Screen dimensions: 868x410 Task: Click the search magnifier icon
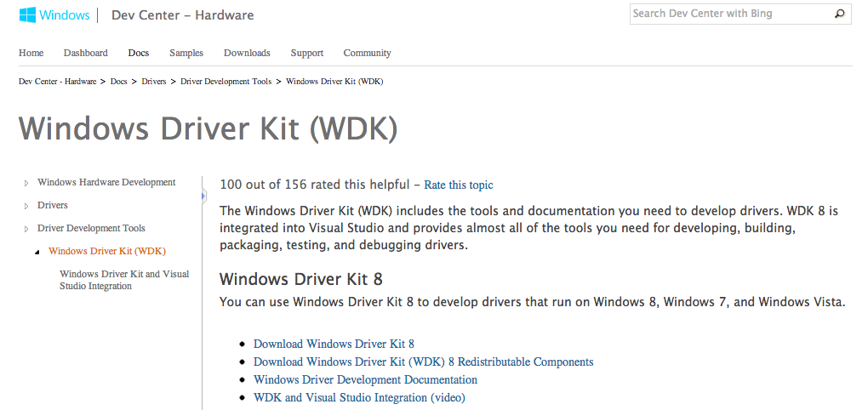pyautogui.click(x=840, y=14)
